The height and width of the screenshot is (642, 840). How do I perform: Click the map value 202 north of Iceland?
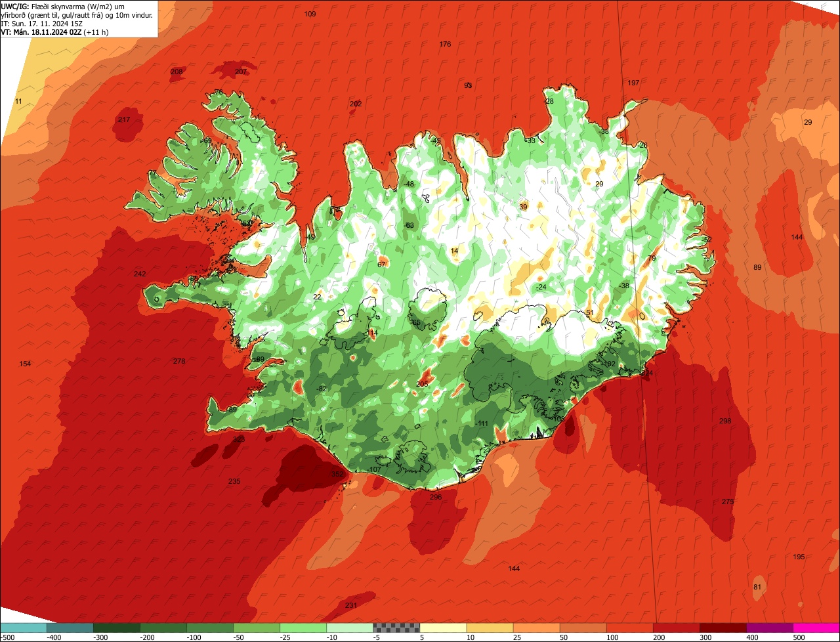point(356,104)
